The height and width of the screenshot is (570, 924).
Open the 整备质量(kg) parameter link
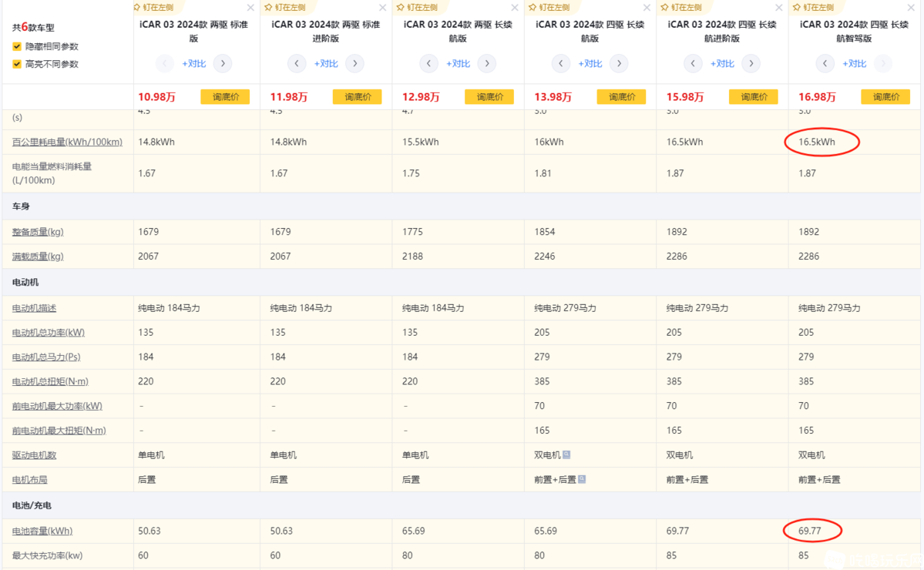[x=38, y=232]
